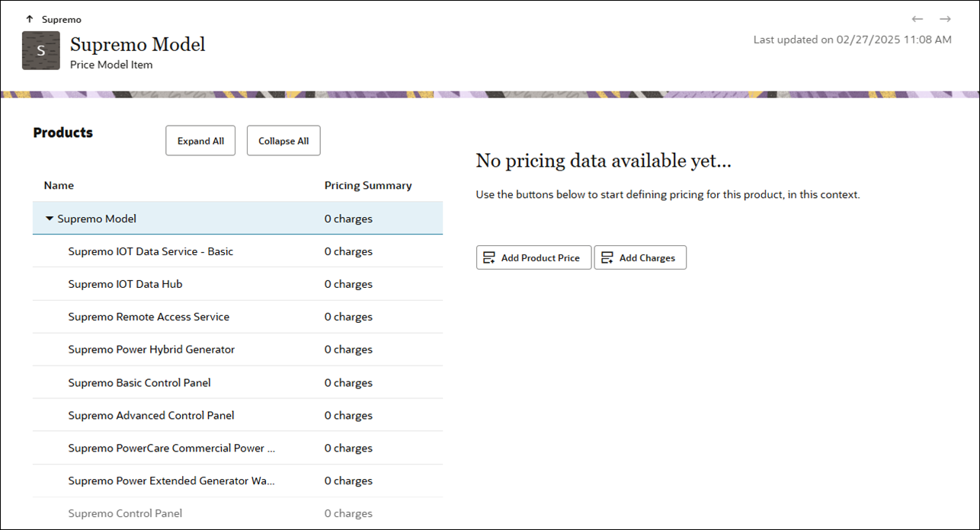Click the icon on Add Charges button
Image resolution: width=980 pixels, height=530 pixels.
pyautogui.click(x=607, y=258)
